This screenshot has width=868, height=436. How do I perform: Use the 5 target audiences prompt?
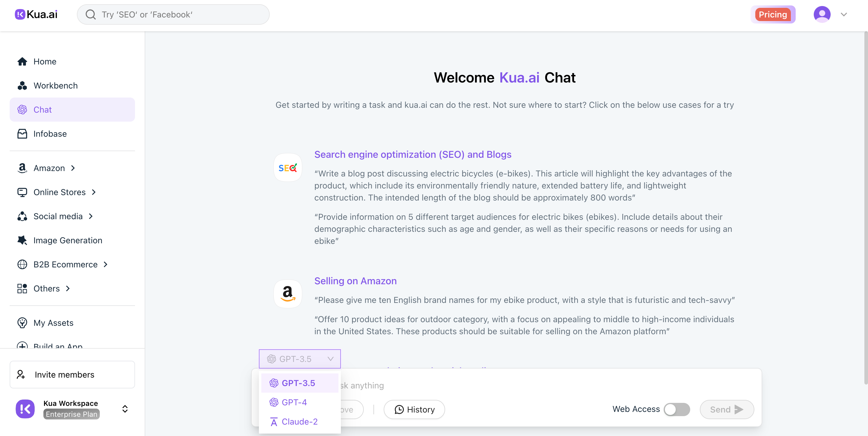(x=523, y=229)
